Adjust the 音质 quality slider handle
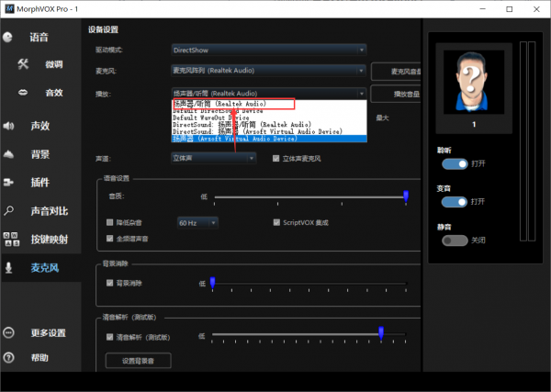The width and height of the screenshot is (551, 392). coord(406,196)
